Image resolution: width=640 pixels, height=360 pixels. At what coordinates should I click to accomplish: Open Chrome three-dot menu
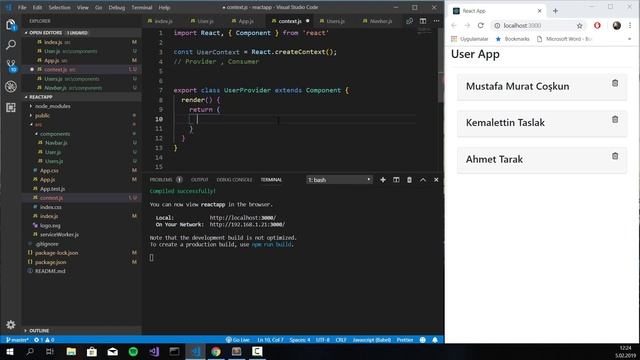coord(630,25)
